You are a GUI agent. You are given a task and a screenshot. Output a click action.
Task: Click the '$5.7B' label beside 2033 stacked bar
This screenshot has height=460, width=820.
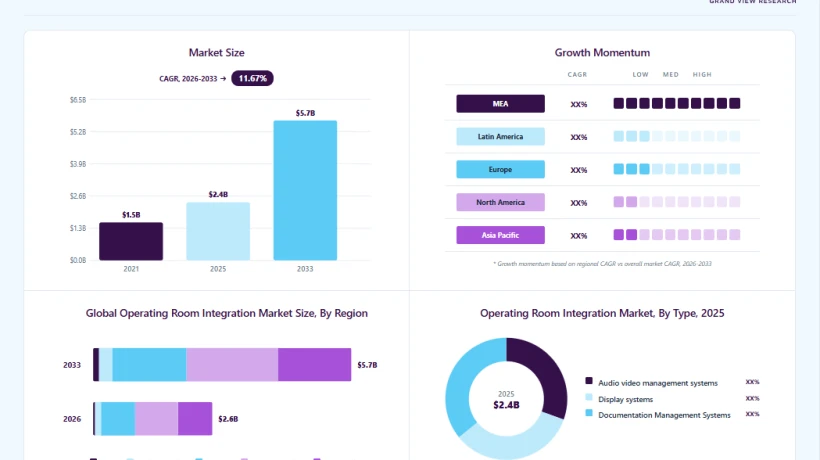pos(367,365)
